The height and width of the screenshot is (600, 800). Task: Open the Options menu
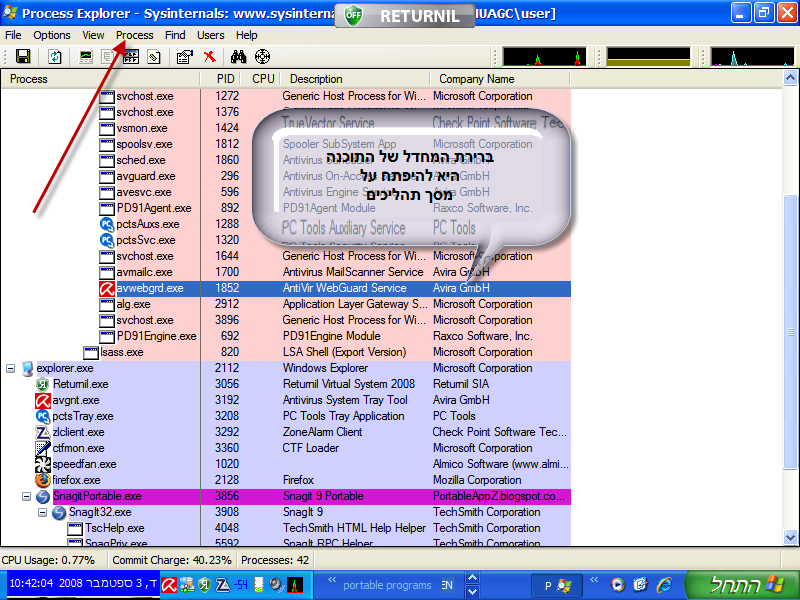pos(51,35)
